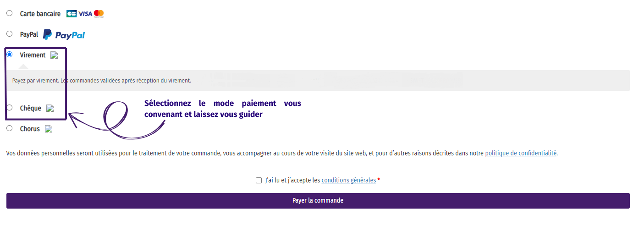
Task: Click the broken image icon beside Chèque
Action: click(50, 109)
